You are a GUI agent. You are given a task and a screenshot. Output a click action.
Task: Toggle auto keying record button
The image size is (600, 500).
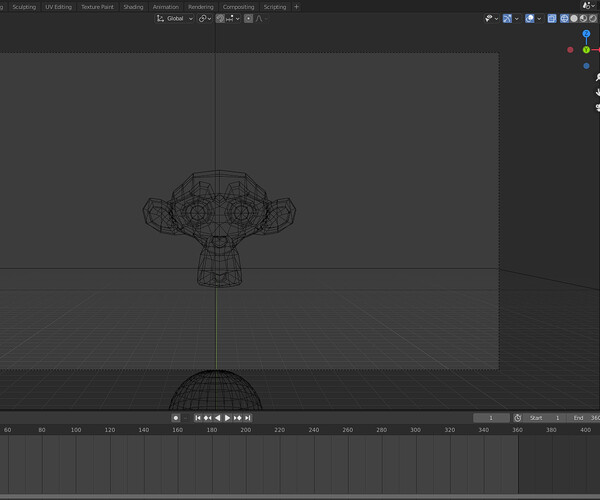(176, 418)
